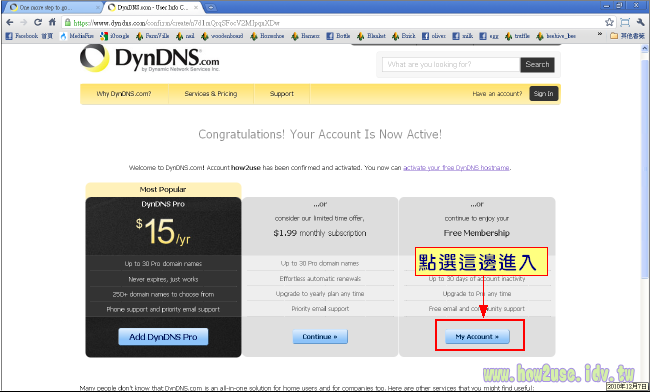Viewport: 650px width, 392px height.
Task: Expand the bookmarks overflow chevron
Action: click(x=599, y=35)
